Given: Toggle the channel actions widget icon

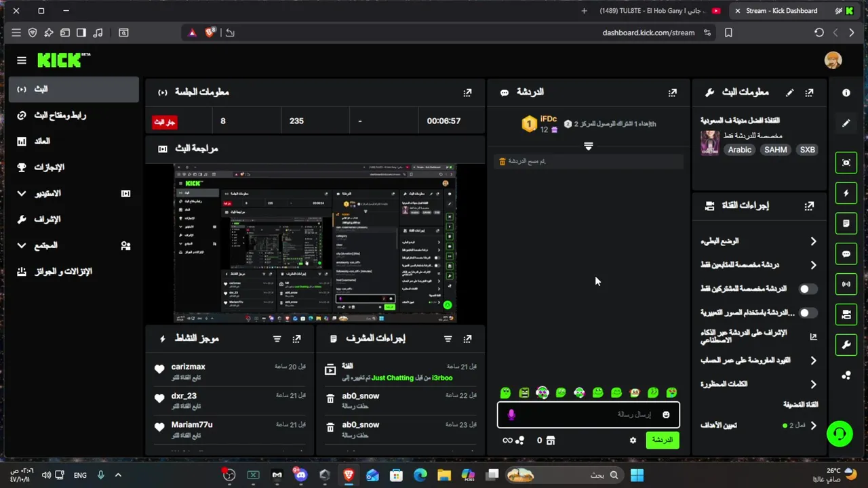Looking at the screenshot, I should 846,314.
